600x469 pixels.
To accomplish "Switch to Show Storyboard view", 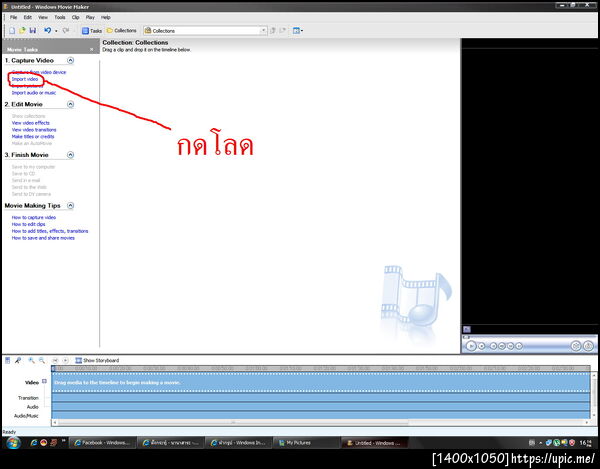I will coord(97,360).
